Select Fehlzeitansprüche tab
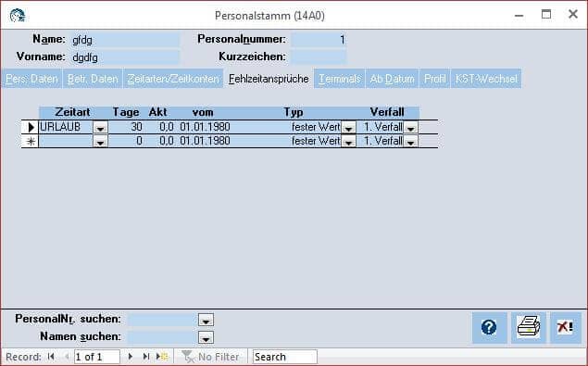The width and height of the screenshot is (588, 366). click(x=269, y=79)
